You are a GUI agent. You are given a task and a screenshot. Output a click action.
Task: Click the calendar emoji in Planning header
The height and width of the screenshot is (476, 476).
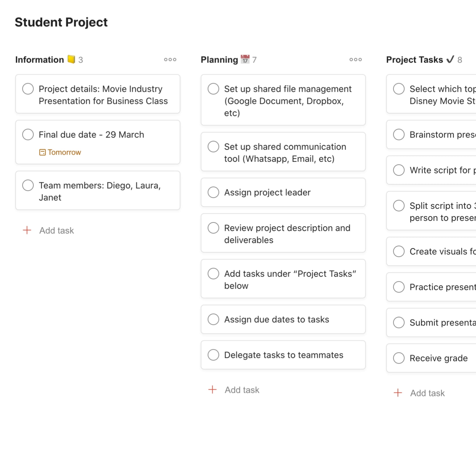pyautogui.click(x=245, y=59)
